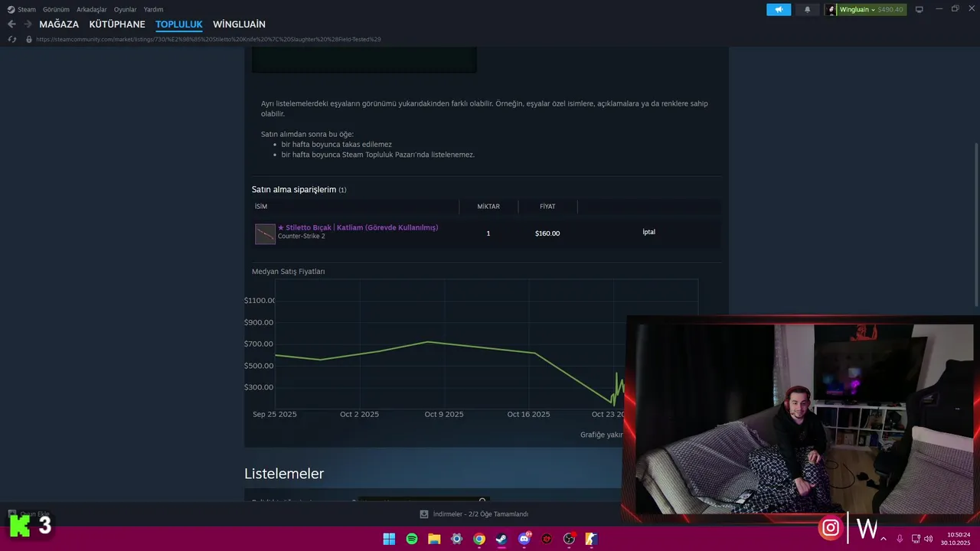Reload the page with refresh icon
Screen dimensions: 980x551
point(11,39)
